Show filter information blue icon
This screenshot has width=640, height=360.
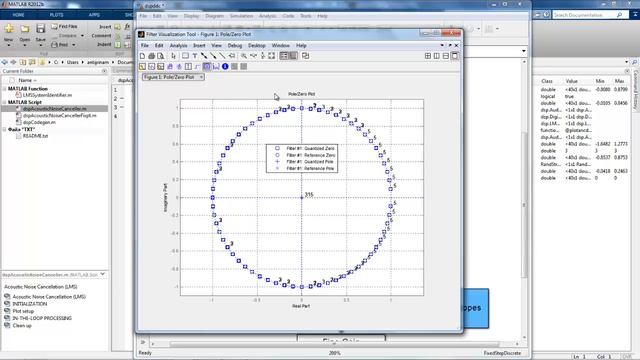tap(225, 67)
